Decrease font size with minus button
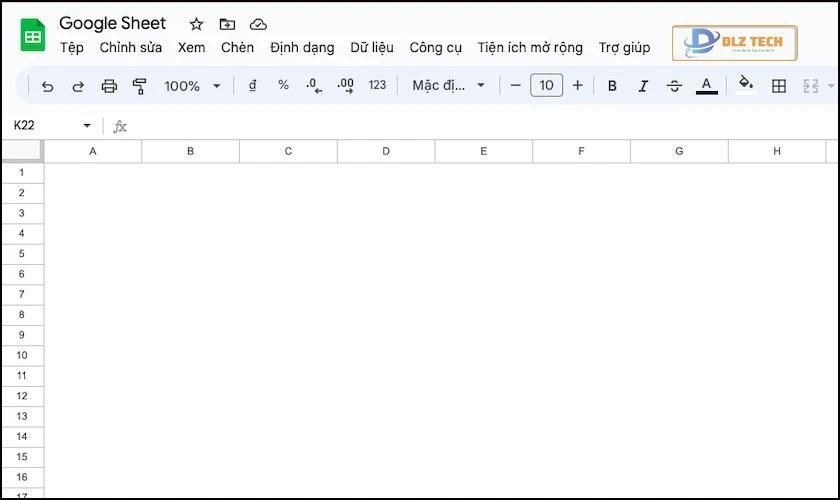The height and width of the screenshot is (500, 840). pyautogui.click(x=516, y=86)
